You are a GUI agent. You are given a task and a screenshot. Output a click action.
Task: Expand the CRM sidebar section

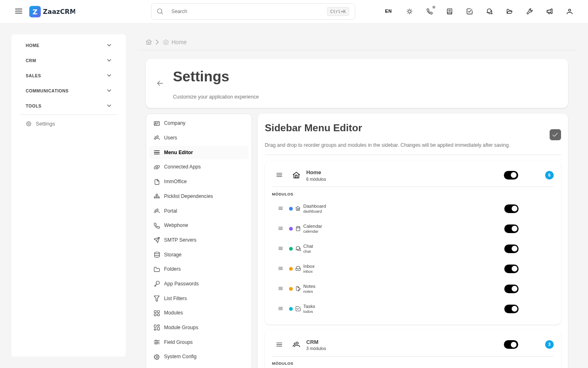[x=69, y=61]
